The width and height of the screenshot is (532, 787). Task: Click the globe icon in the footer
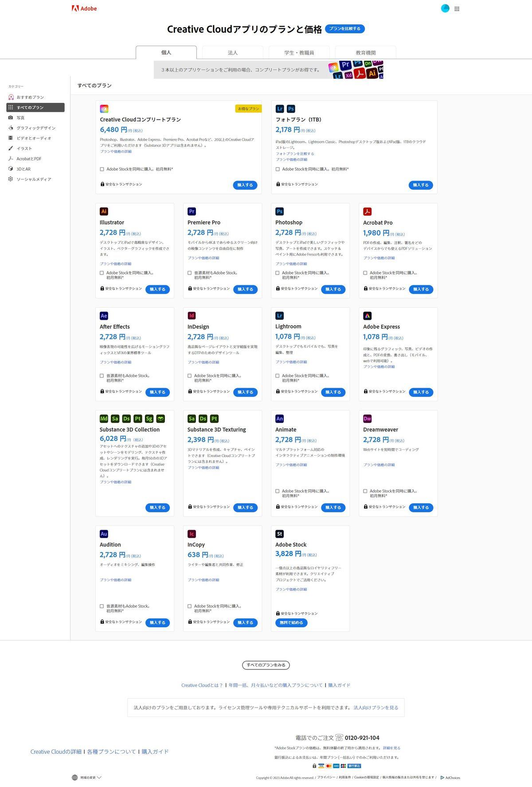tap(75, 777)
